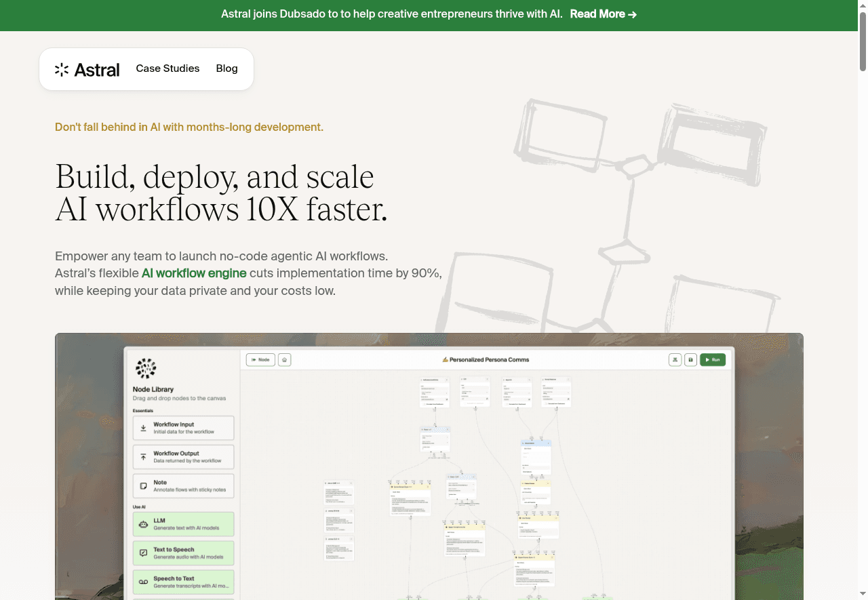The image size is (868, 600).
Task: Click the page's vertical scrollbar thumb
Action: (863, 41)
